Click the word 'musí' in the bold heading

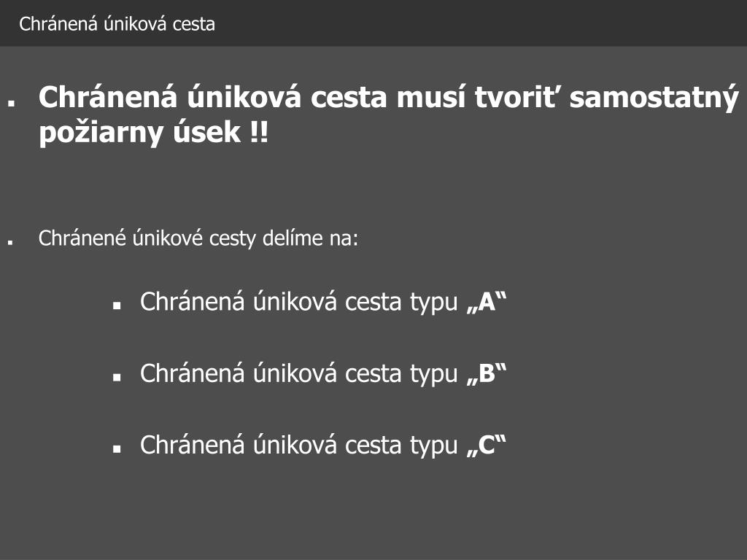[430, 97]
